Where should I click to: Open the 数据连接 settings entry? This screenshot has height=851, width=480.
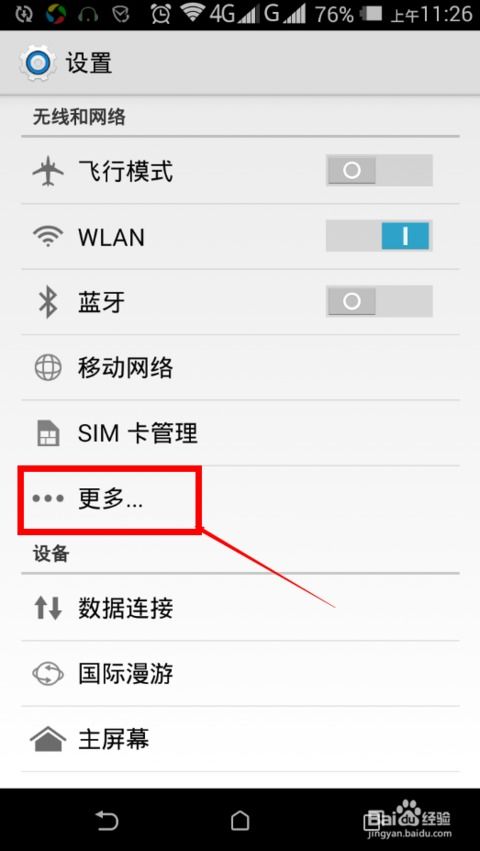(x=240, y=608)
